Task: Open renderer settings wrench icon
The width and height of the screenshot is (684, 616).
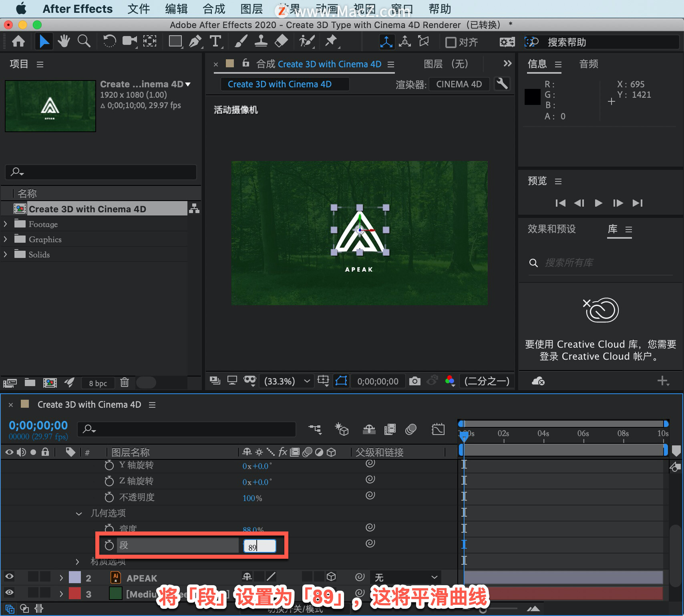Action: click(x=502, y=84)
